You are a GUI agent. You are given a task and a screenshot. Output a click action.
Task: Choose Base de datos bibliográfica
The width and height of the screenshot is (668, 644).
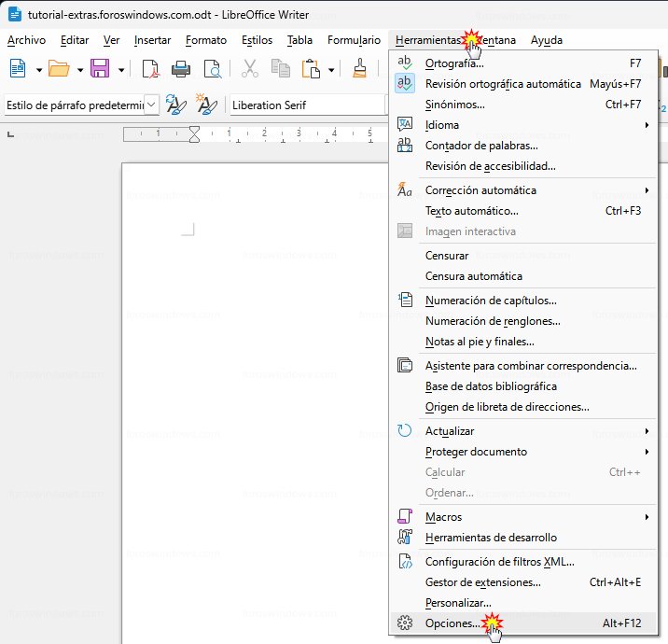tap(522, 386)
